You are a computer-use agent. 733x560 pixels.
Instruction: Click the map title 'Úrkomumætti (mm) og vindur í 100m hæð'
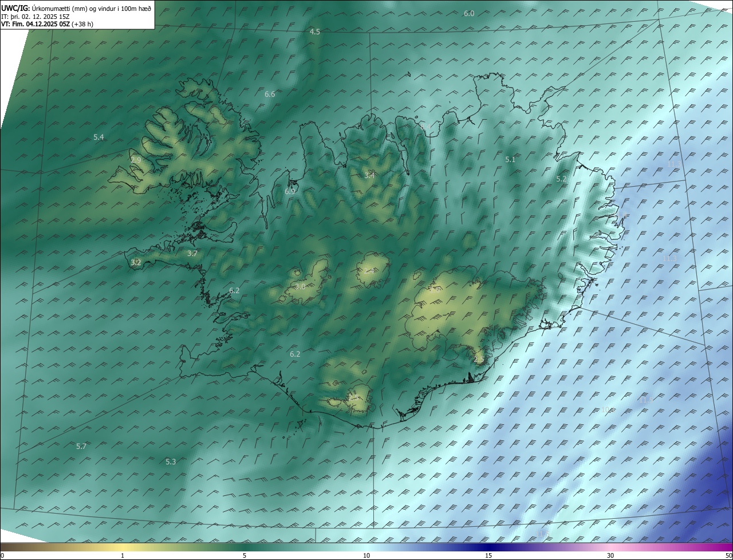tap(92, 8)
